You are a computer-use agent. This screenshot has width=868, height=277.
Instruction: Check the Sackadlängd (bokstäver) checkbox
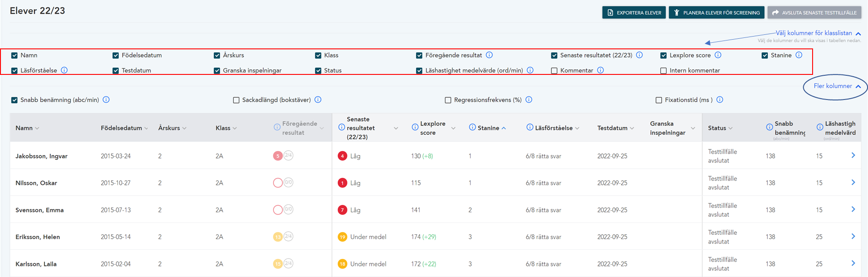pyautogui.click(x=236, y=100)
